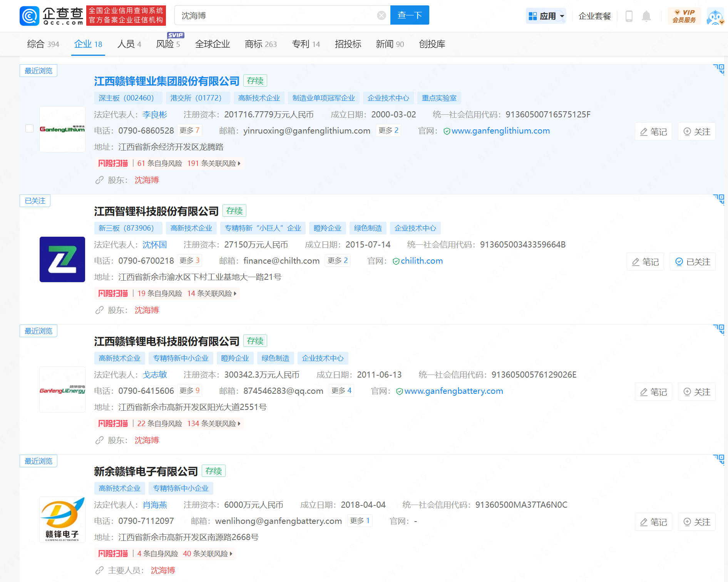Open legal representative 沈怀国
This screenshot has height=582, width=728.
pos(155,245)
